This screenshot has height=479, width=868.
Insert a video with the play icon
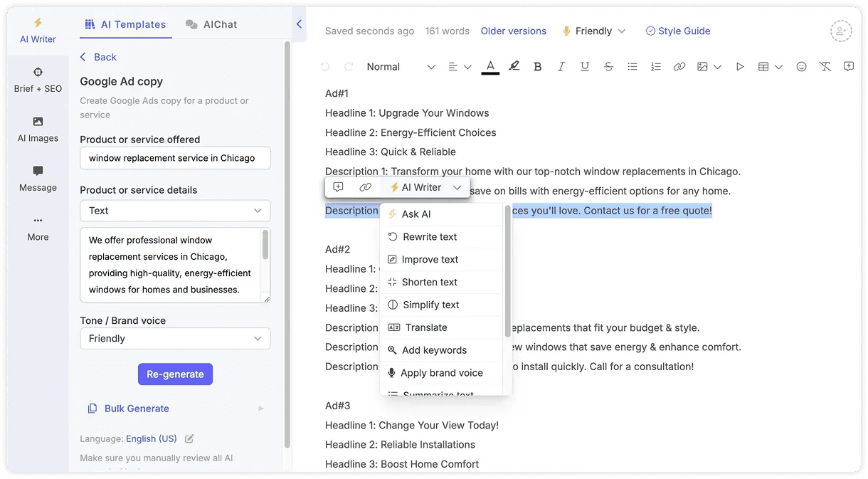tap(740, 67)
